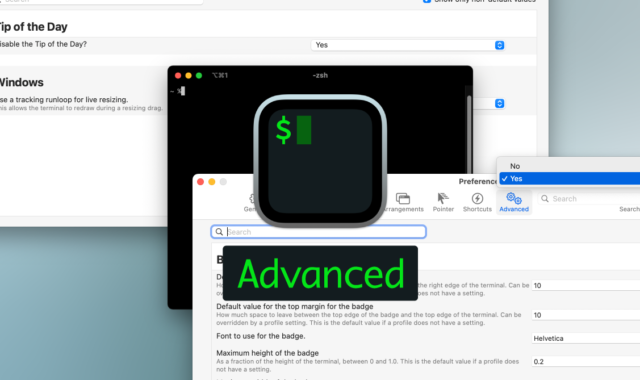Click the Advanced gears icon
This screenshot has height=380, width=640.
pos(514,198)
